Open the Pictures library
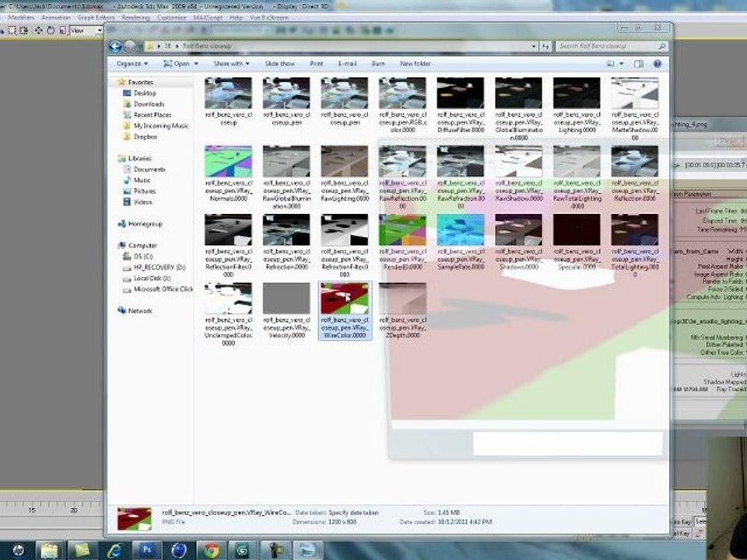The width and height of the screenshot is (747, 560). (145, 191)
